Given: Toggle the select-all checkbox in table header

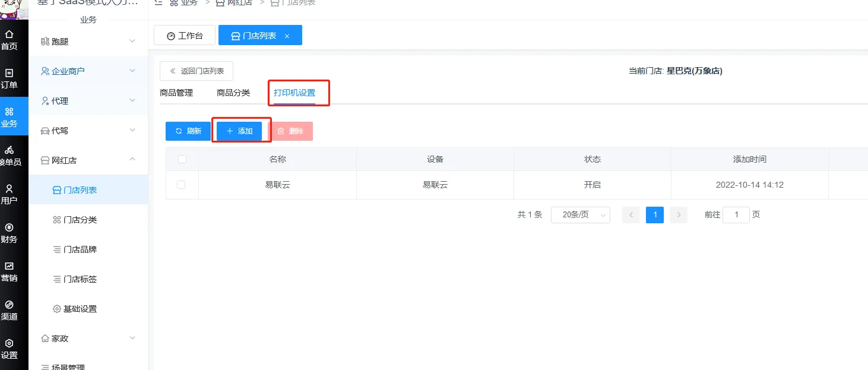Looking at the screenshot, I should (182, 159).
